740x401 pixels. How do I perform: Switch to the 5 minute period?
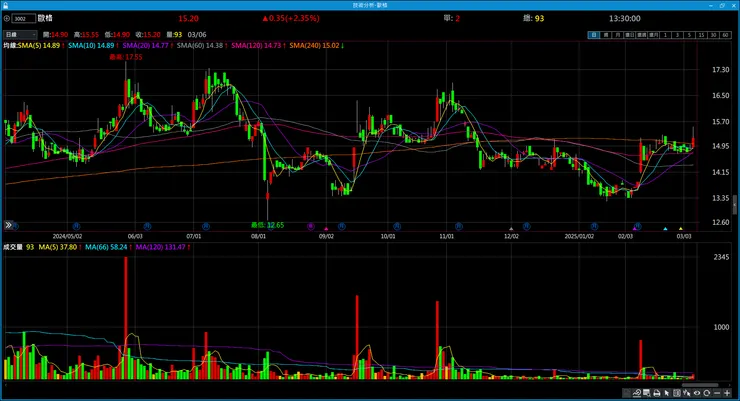(689, 35)
